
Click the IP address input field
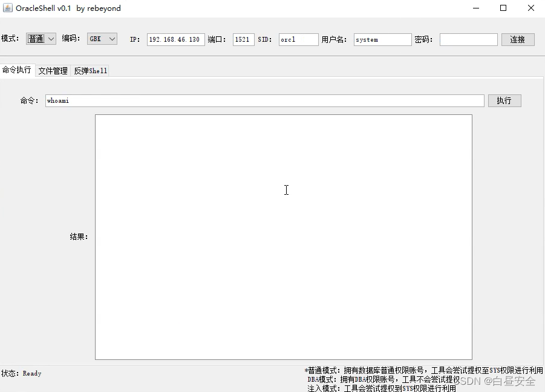tap(175, 39)
